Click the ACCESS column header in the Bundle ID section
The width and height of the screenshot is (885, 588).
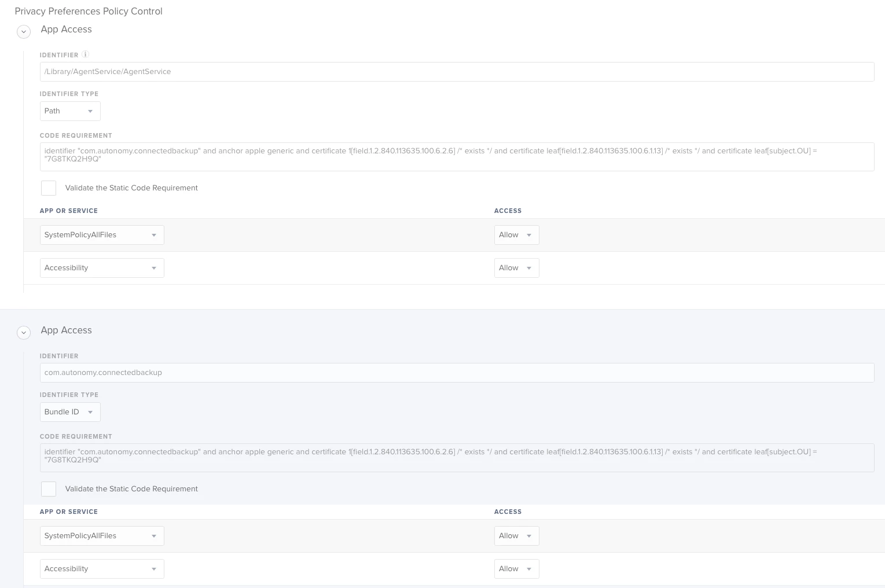pos(508,512)
